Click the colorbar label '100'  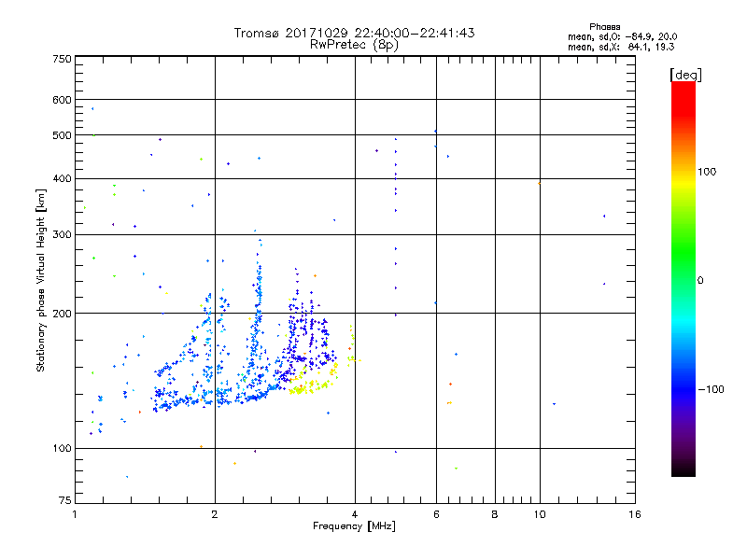[707, 172]
